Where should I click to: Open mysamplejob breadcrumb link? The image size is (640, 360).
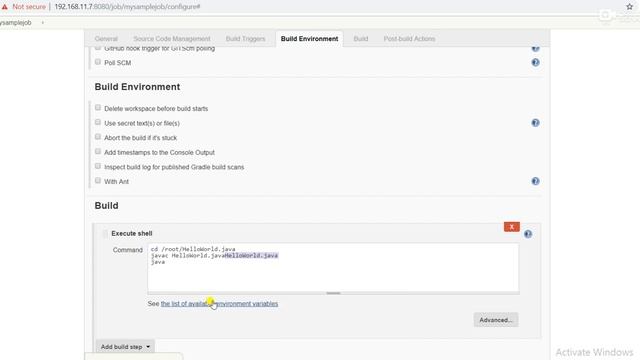click(16, 23)
